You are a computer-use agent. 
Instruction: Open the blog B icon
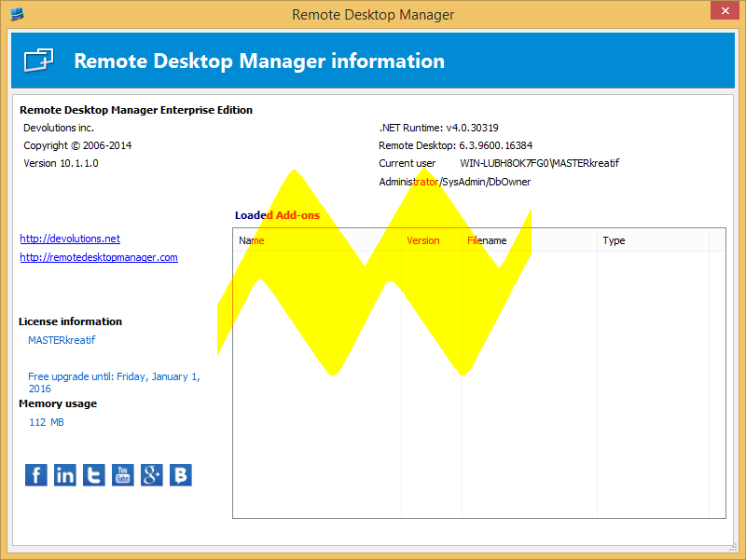tap(181, 475)
